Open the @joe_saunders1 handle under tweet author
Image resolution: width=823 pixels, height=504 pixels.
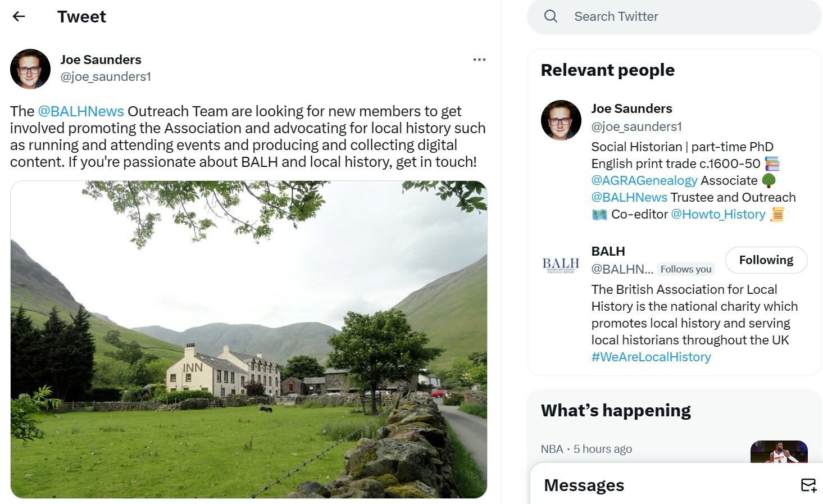pyautogui.click(x=106, y=76)
